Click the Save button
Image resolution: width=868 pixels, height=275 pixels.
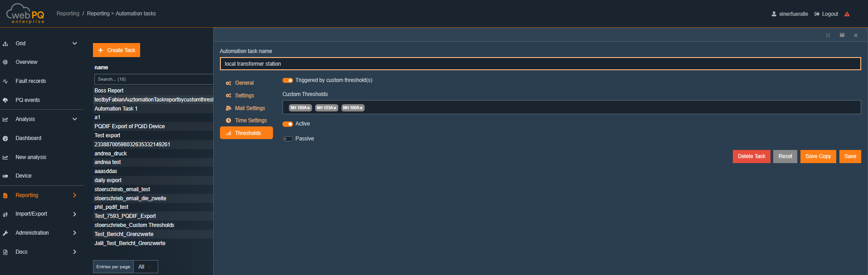(x=850, y=156)
